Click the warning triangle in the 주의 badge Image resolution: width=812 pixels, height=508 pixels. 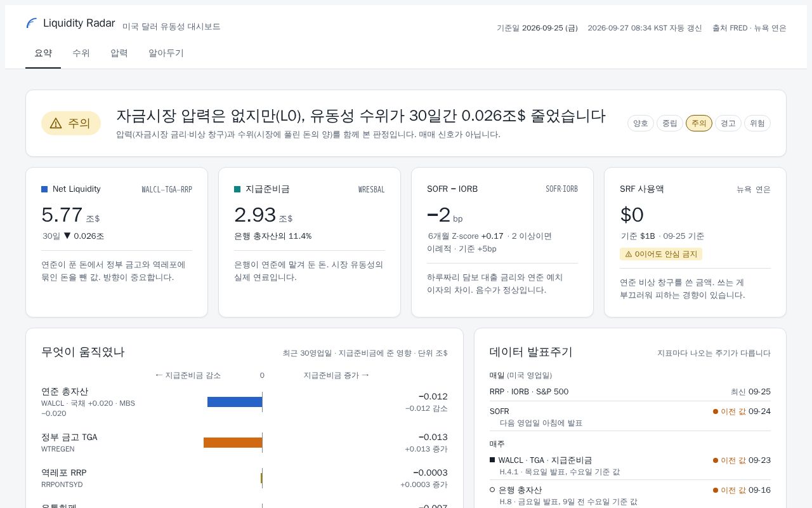click(56, 123)
